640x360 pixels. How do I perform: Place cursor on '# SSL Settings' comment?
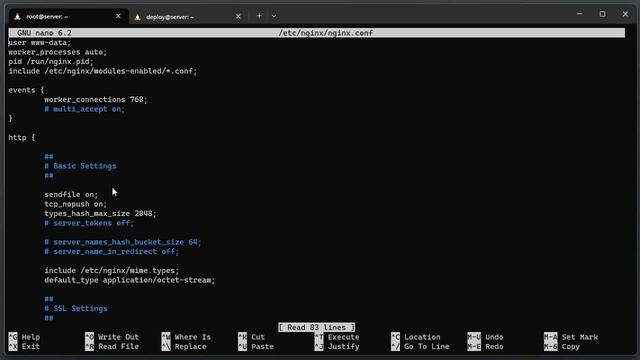coord(76,309)
